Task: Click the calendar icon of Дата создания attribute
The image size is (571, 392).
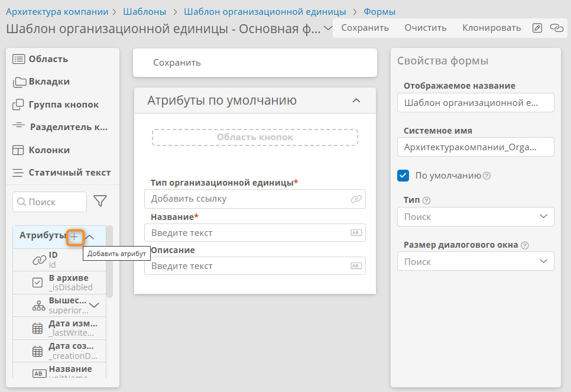Action: tap(37, 351)
